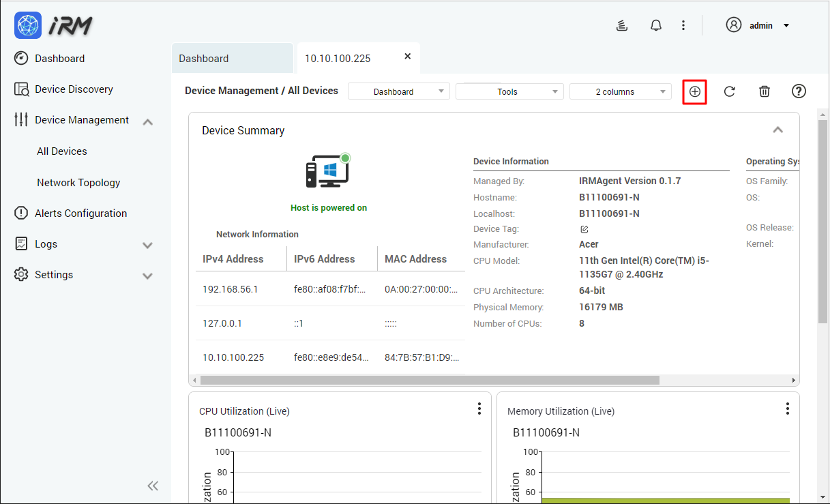The width and height of the screenshot is (830, 504).
Task: Edit the Device Tag with the pencil icon
Action: pos(584,228)
